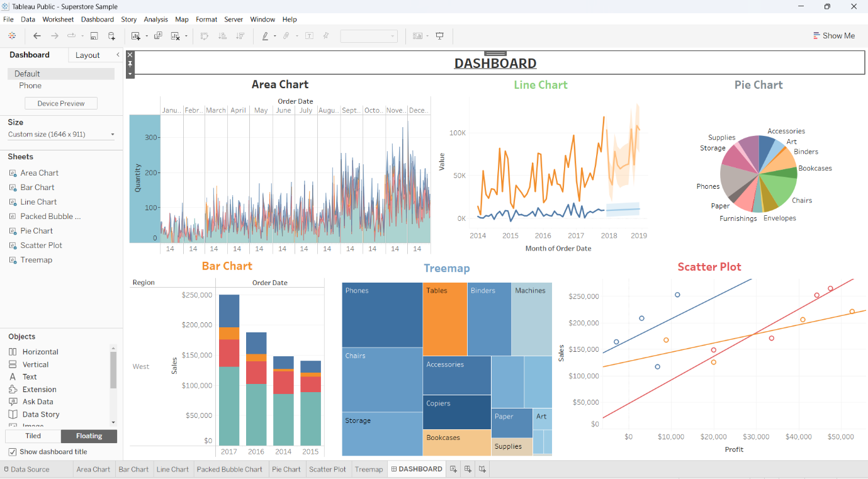Open the Dashboard menu

97,20
